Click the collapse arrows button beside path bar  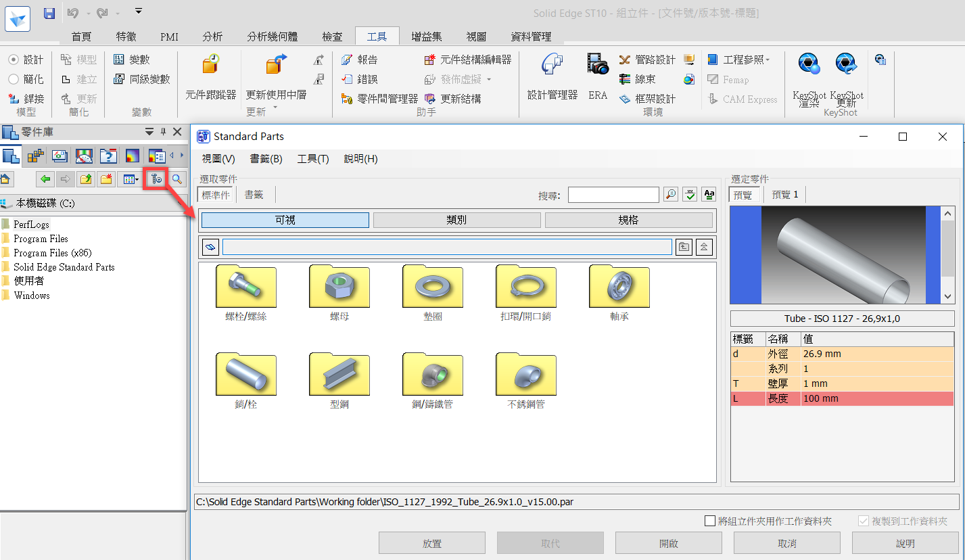[705, 247]
